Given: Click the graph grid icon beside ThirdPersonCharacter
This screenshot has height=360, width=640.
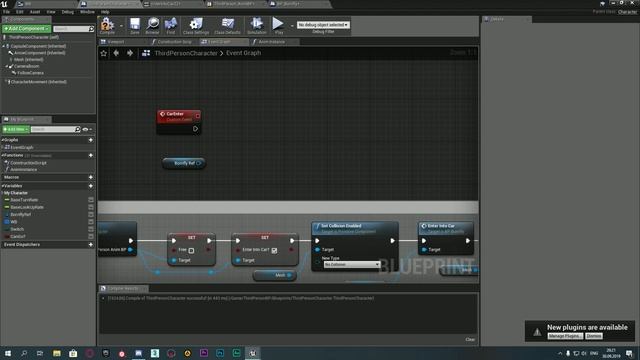Looking at the screenshot, I should click(146, 53).
